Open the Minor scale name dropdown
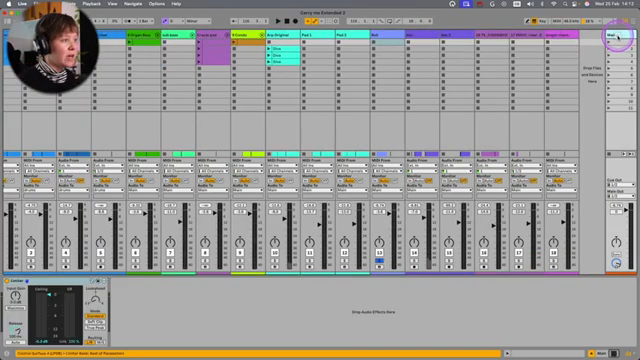 (x=198, y=21)
